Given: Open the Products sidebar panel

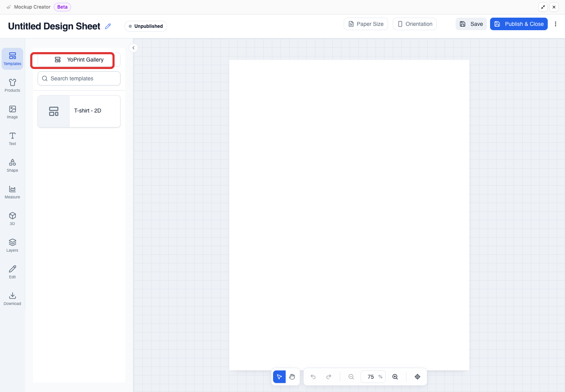Looking at the screenshot, I should pyautogui.click(x=12, y=85).
